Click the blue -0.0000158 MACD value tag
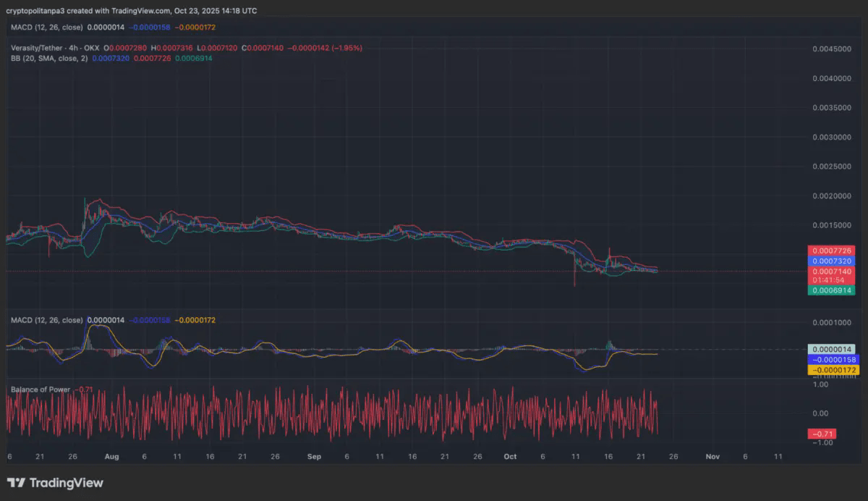Image resolution: width=868 pixels, height=501 pixels. point(832,359)
